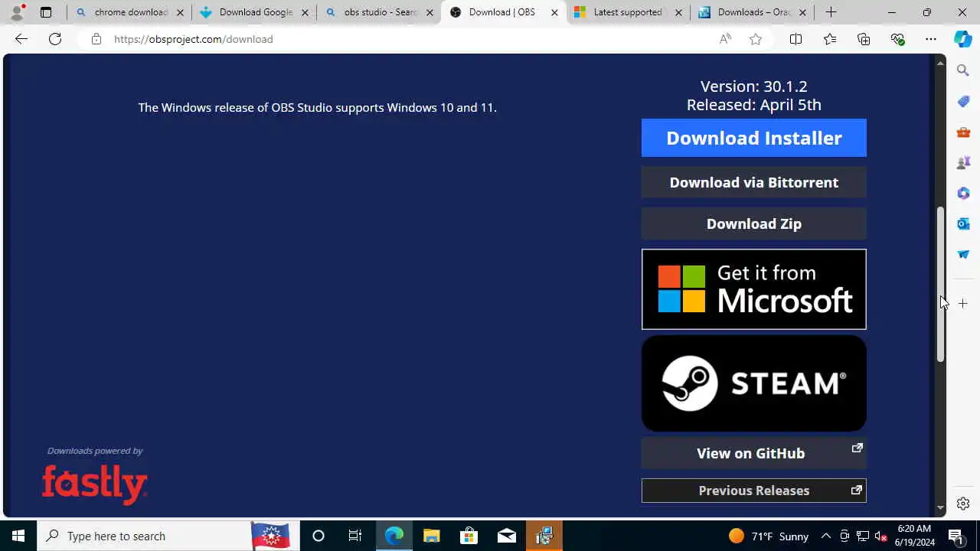Screen dimensions: 980x551
Task: Open Collections icon in toolbar
Action: [864, 39]
